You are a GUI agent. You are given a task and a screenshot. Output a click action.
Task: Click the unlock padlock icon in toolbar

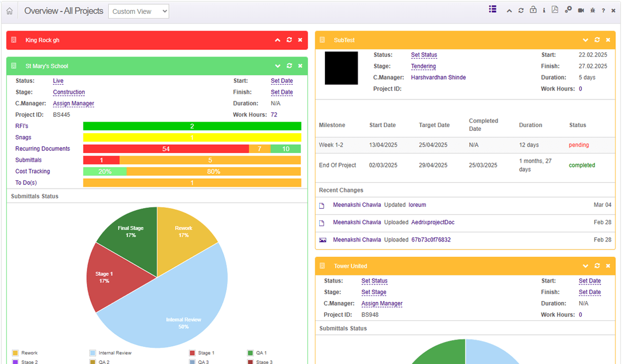[533, 10]
